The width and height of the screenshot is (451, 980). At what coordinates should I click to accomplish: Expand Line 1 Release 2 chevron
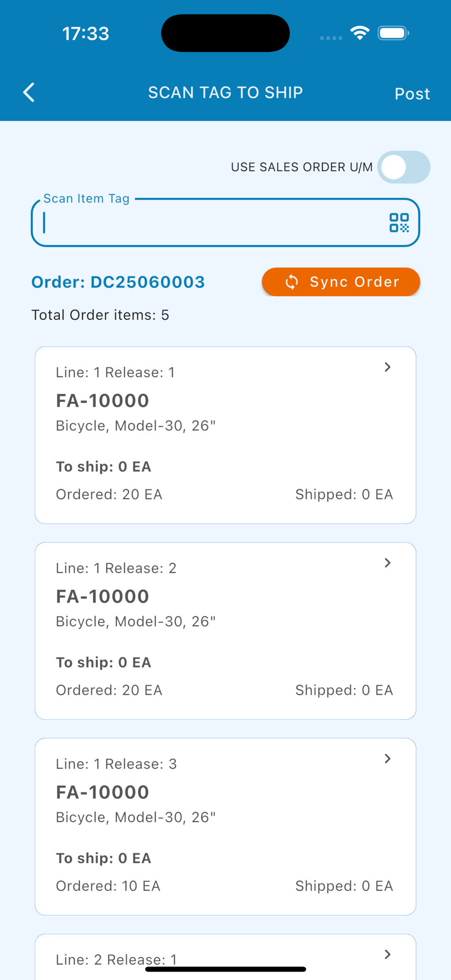388,563
